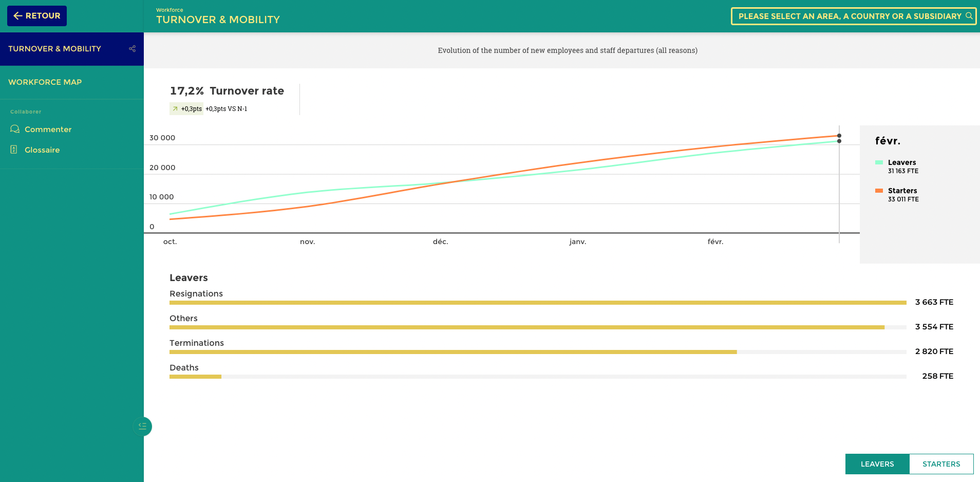Click the orange Starters legend swatch

[879, 191]
